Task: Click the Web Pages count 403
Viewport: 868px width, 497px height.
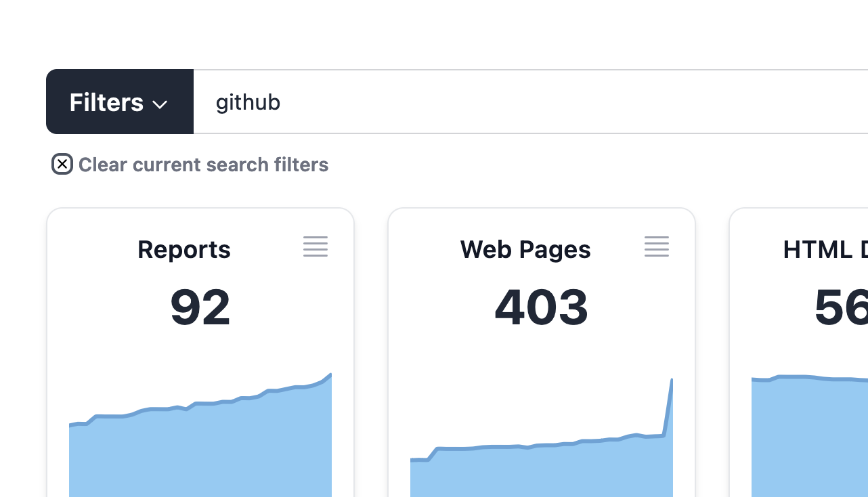Action: [x=542, y=307]
